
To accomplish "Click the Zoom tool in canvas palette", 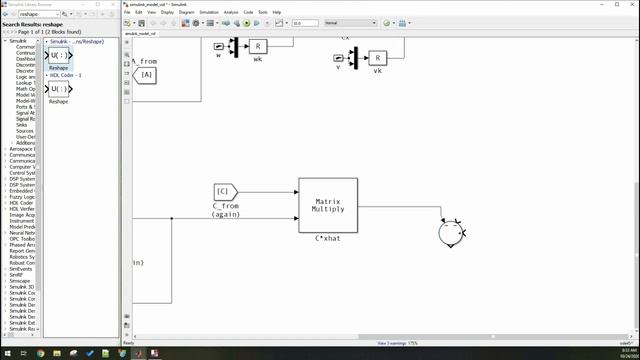I will point(127,54).
